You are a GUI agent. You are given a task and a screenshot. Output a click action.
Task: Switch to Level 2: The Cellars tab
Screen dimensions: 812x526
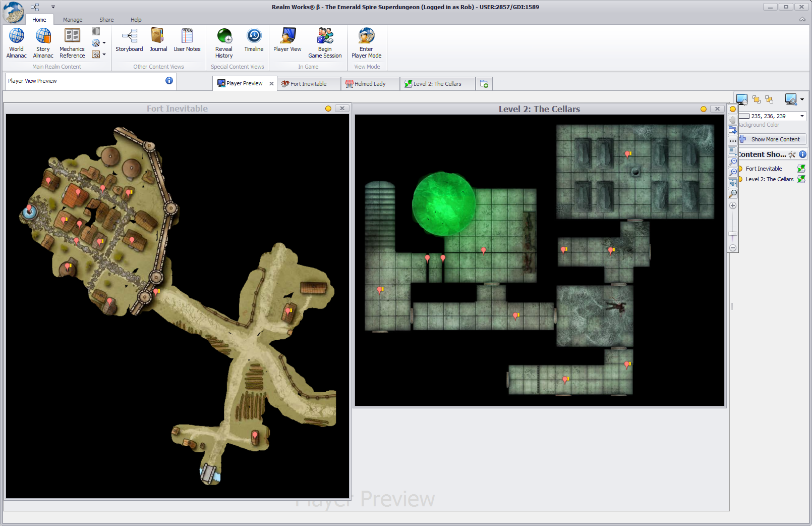tap(437, 84)
